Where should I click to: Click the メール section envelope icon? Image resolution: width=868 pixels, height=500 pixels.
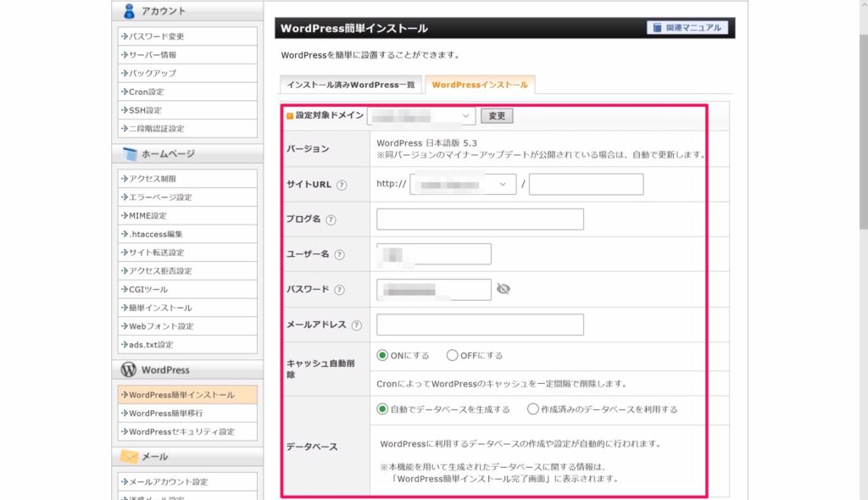pos(129,456)
